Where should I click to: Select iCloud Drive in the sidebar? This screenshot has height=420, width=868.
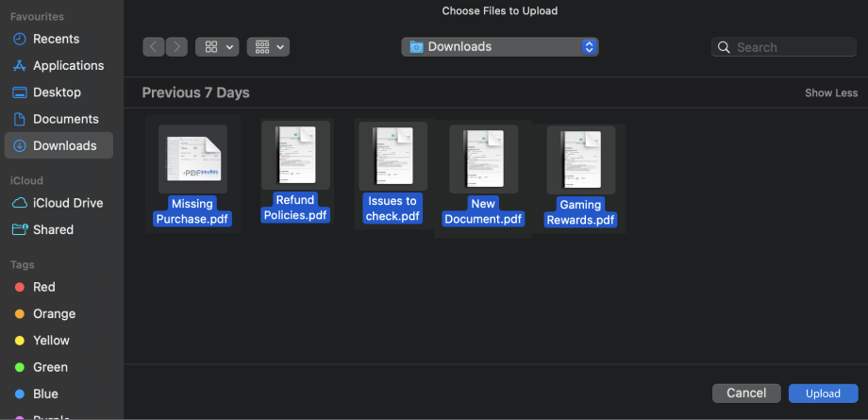(67, 203)
